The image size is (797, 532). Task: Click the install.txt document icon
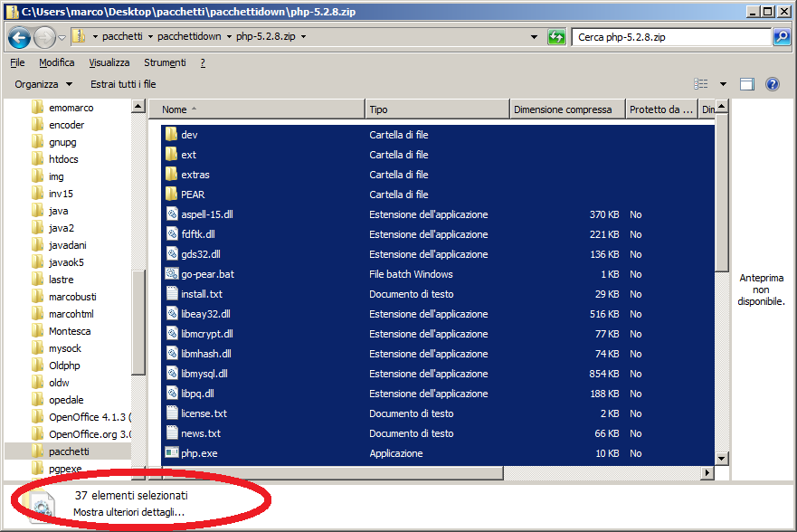pyautogui.click(x=173, y=294)
